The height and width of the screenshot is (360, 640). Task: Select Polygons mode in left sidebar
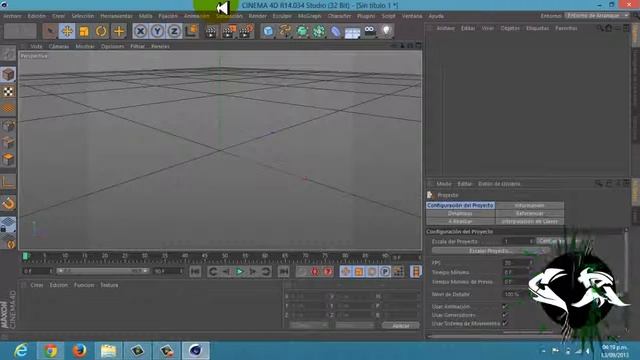8,160
